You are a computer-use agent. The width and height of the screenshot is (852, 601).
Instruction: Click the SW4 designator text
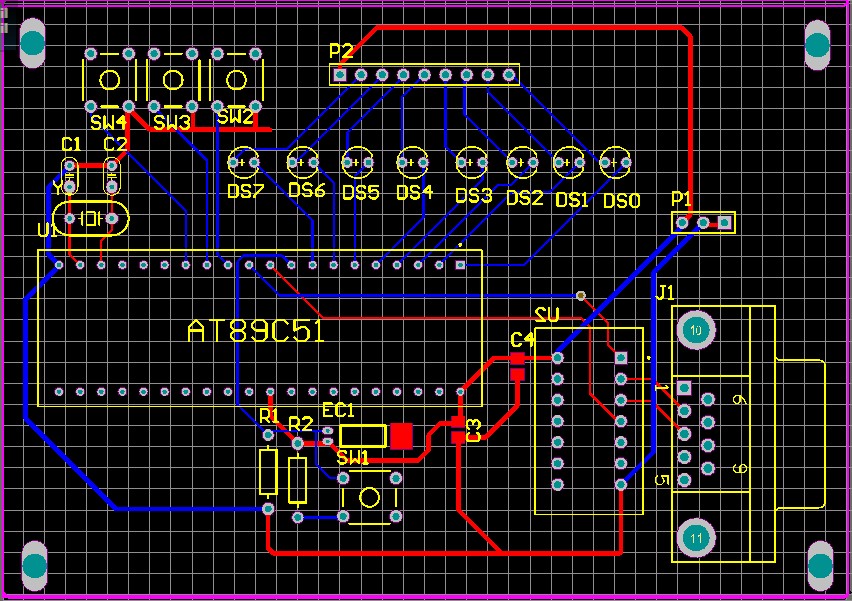tap(109, 122)
